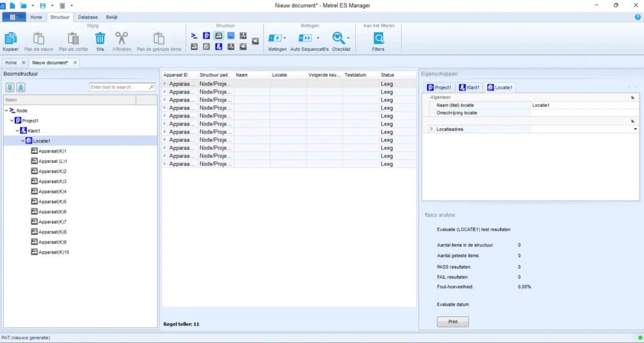Image resolution: width=644 pixels, height=343 pixels.
Task: Close the Nieuw document tab
Action: click(75, 63)
